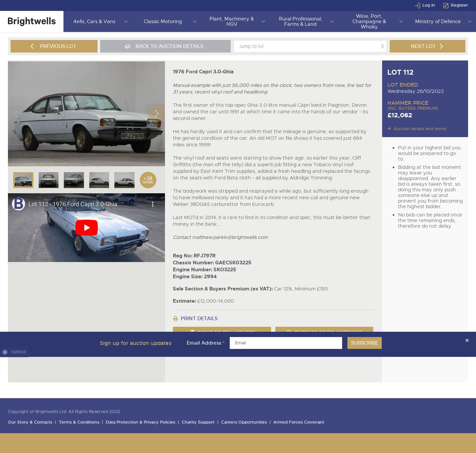
Task: Select the fourth gallery thumbnail
Action: pos(99,180)
